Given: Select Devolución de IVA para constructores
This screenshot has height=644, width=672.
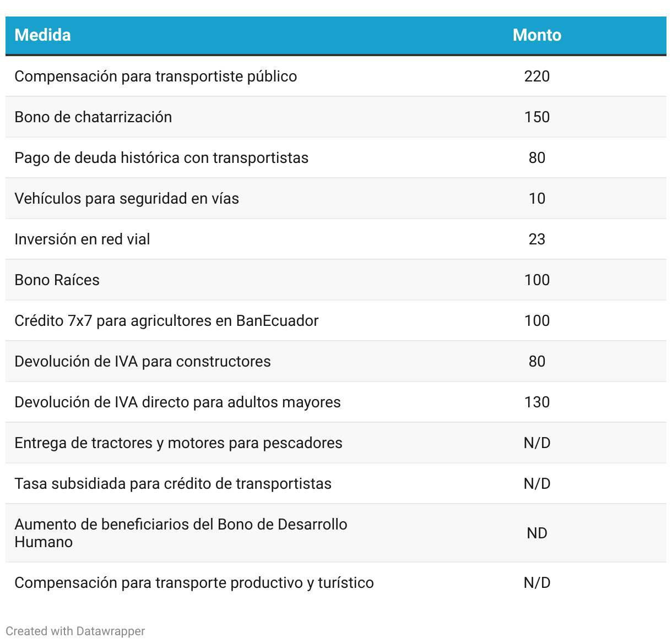Looking at the screenshot, I should click(x=143, y=361).
